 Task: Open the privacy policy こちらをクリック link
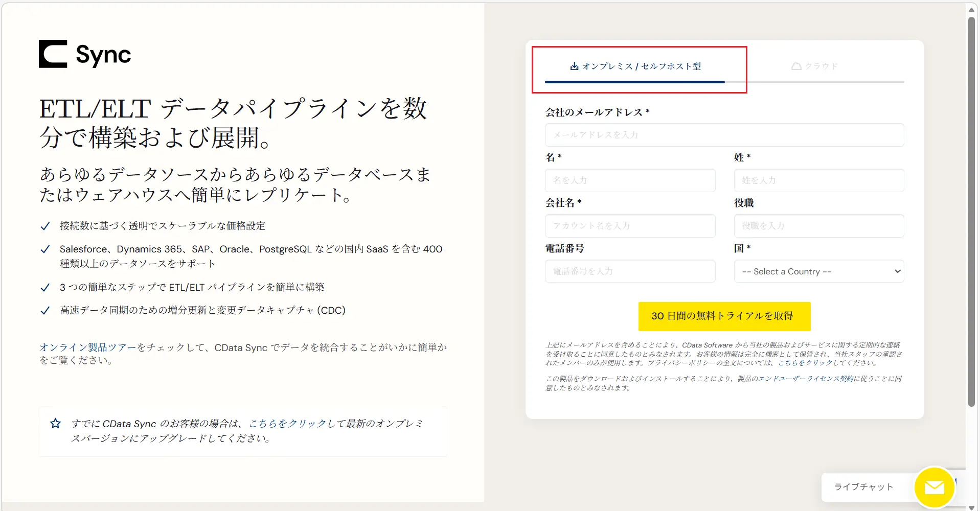pos(806,363)
